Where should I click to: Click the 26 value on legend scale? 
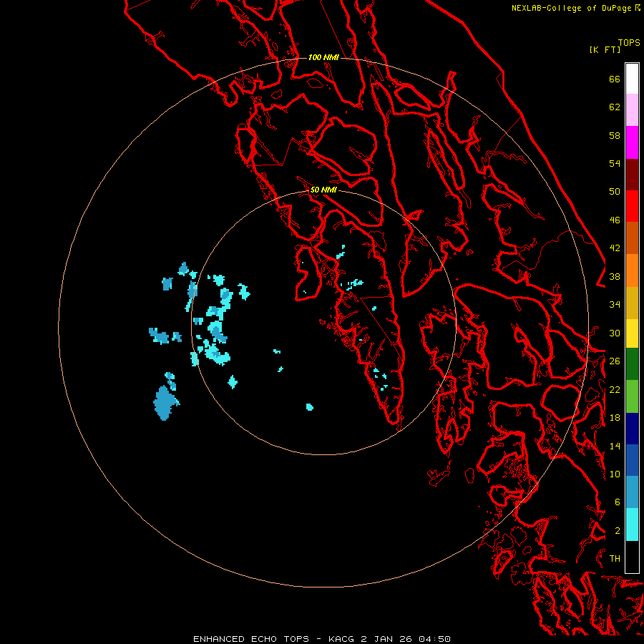coord(615,361)
